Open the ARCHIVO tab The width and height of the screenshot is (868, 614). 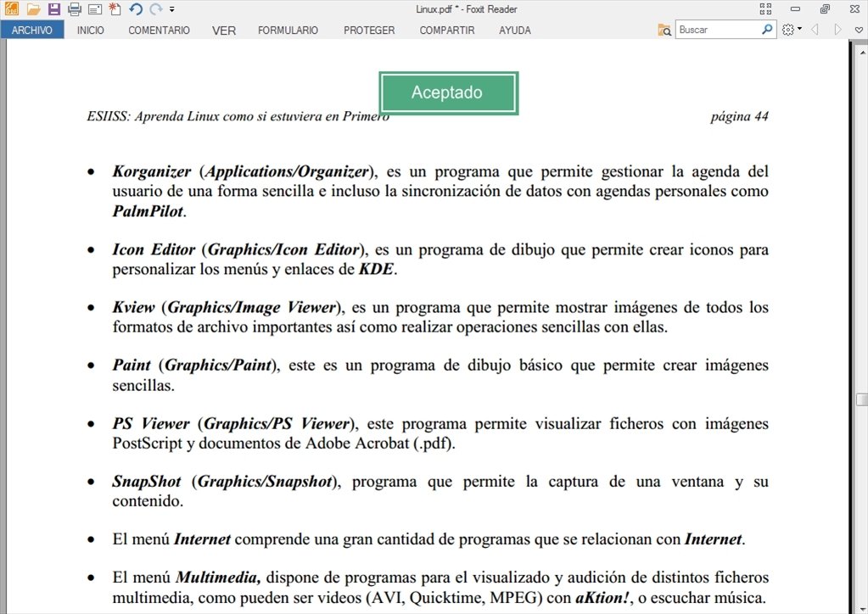(x=31, y=30)
